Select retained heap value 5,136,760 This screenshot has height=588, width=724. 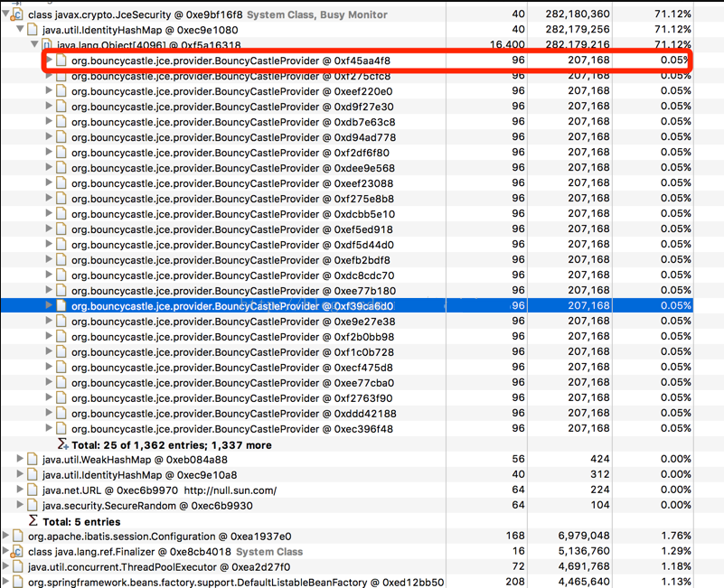[x=584, y=551]
